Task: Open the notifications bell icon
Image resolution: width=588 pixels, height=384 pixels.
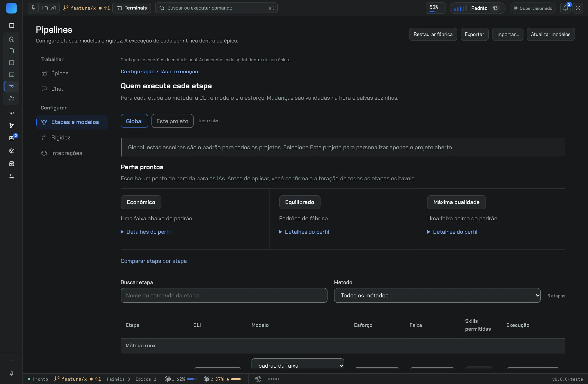Action: (x=566, y=8)
